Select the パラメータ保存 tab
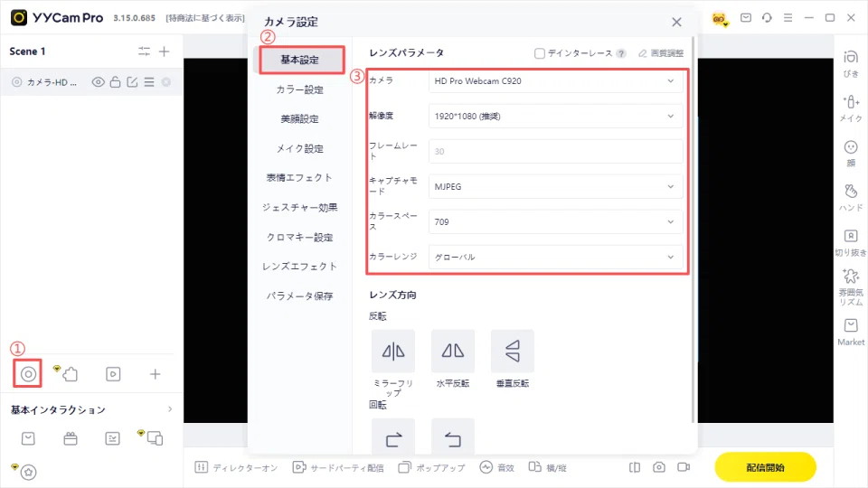This screenshot has width=868, height=488. (x=299, y=296)
